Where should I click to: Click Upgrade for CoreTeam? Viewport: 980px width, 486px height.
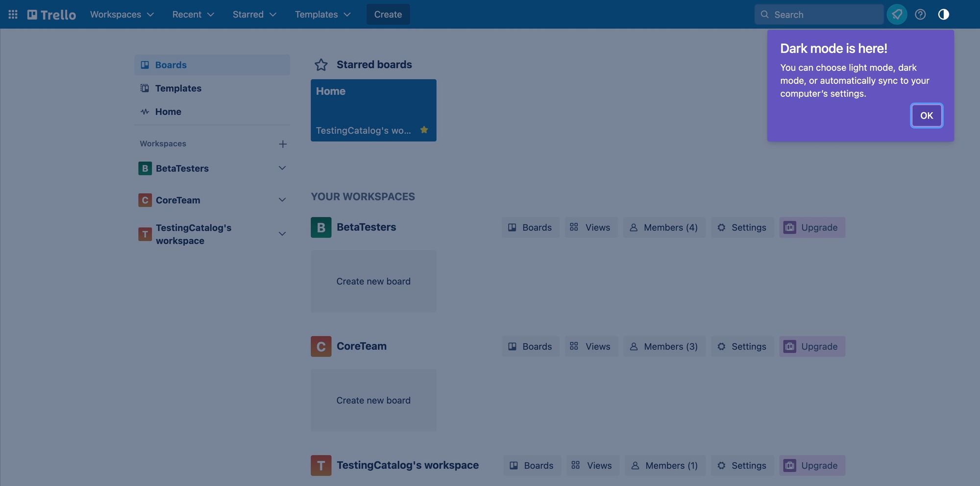(812, 346)
